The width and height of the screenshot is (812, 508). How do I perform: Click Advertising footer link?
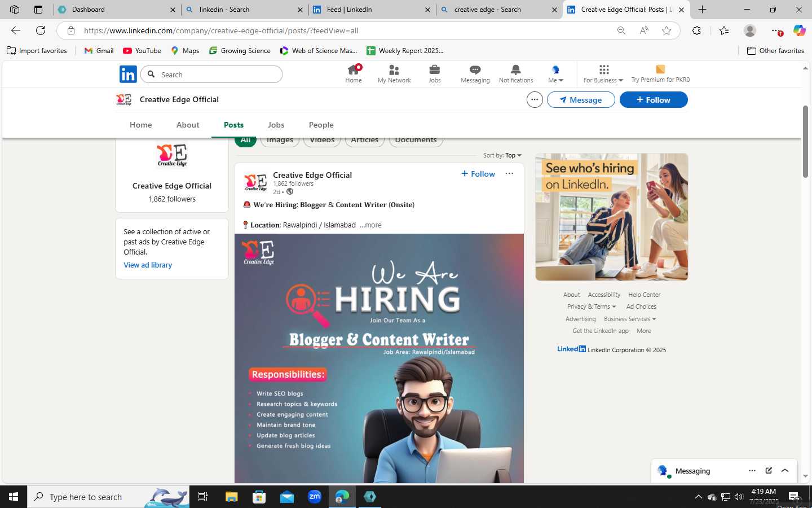tap(580, 319)
